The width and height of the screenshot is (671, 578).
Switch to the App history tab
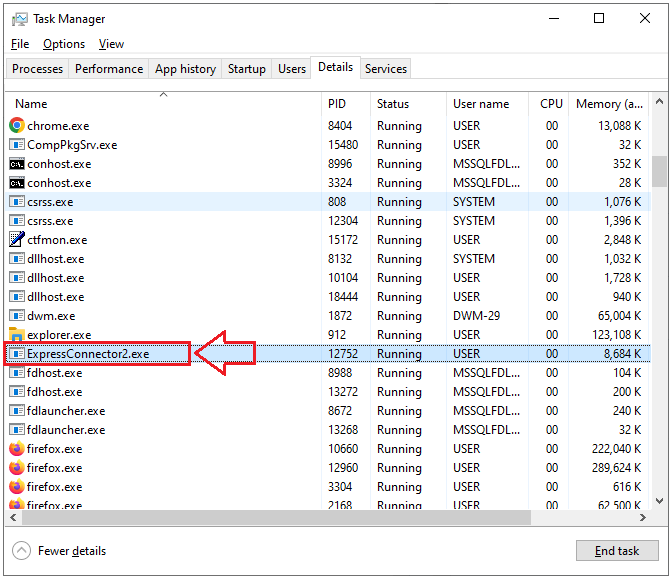(185, 69)
